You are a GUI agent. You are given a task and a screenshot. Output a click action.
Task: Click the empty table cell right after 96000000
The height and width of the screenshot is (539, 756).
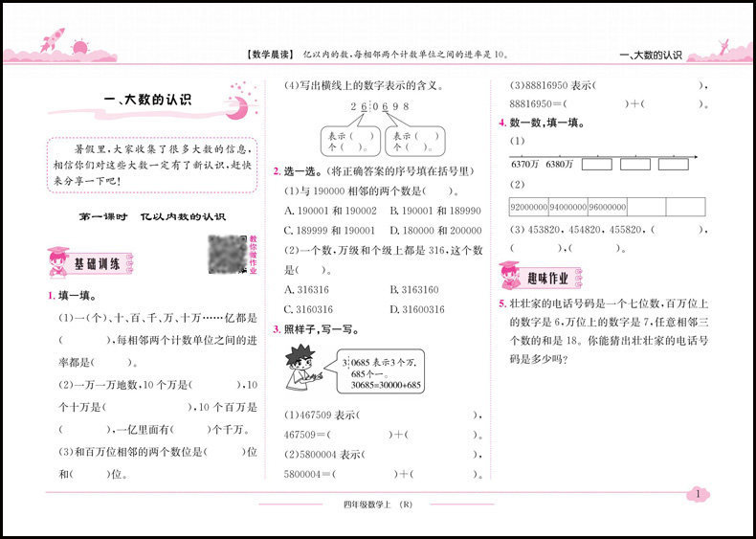pyautogui.click(x=647, y=207)
